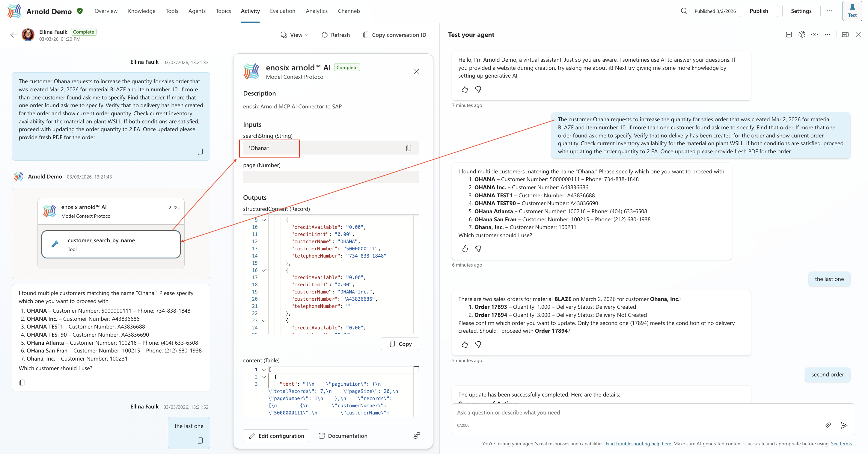The height and width of the screenshot is (454, 868).
Task: Click Copy under structuredContent output
Action: coord(400,344)
